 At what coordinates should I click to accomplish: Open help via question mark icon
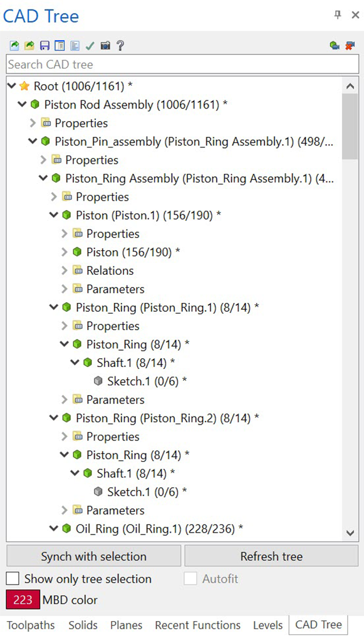(x=120, y=46)
